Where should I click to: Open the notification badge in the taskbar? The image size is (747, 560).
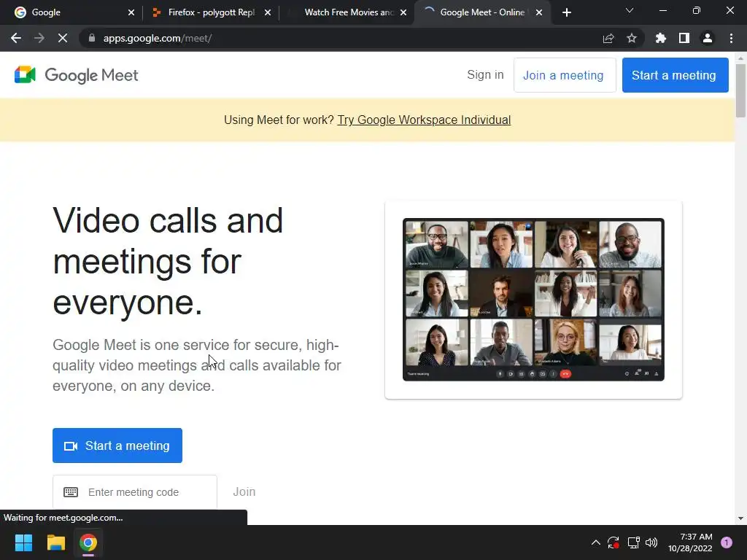(727, 542)
